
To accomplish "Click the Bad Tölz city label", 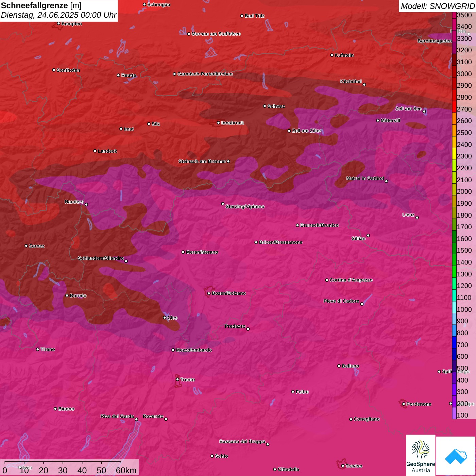I will 254,16.
